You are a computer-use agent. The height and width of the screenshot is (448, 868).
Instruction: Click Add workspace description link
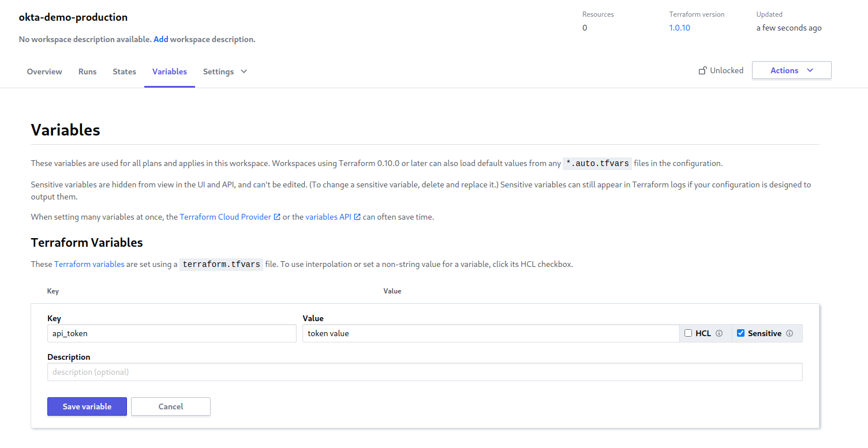point(161,39)
